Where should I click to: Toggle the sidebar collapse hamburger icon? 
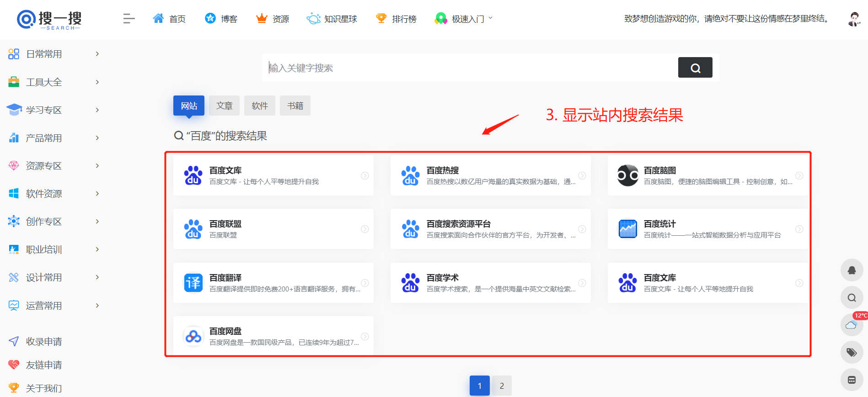tap(129, 19)
